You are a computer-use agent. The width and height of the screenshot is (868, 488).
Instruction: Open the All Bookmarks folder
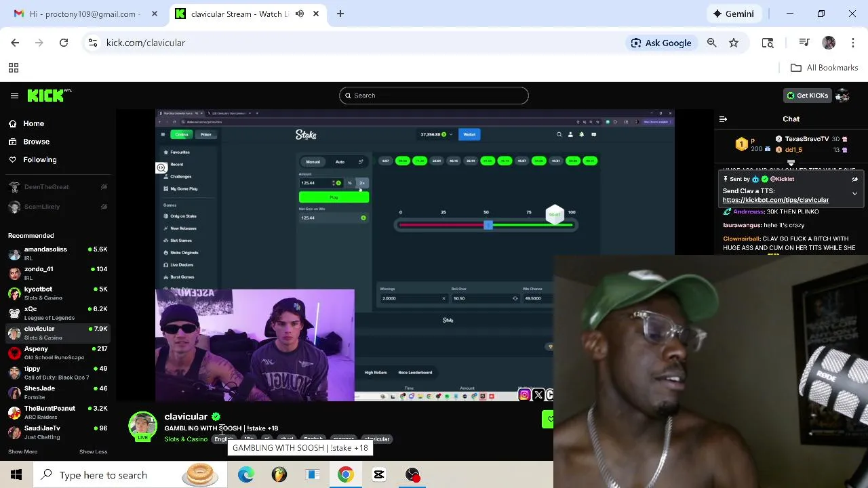825,68
